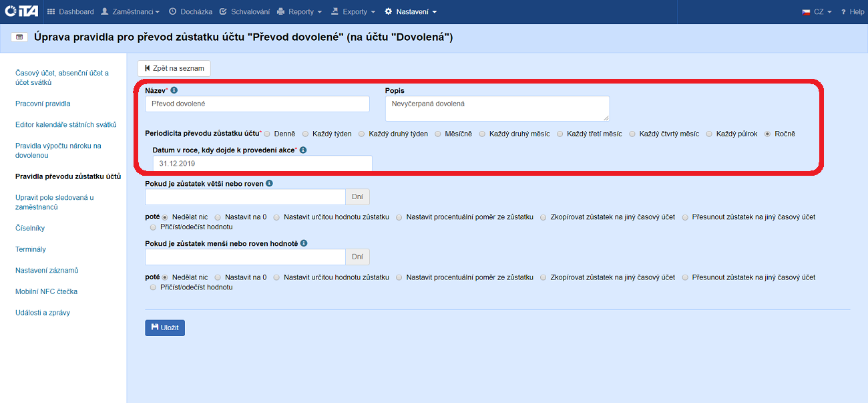
Task: Go to the Docházka menu item
Action: coord(191,12)
